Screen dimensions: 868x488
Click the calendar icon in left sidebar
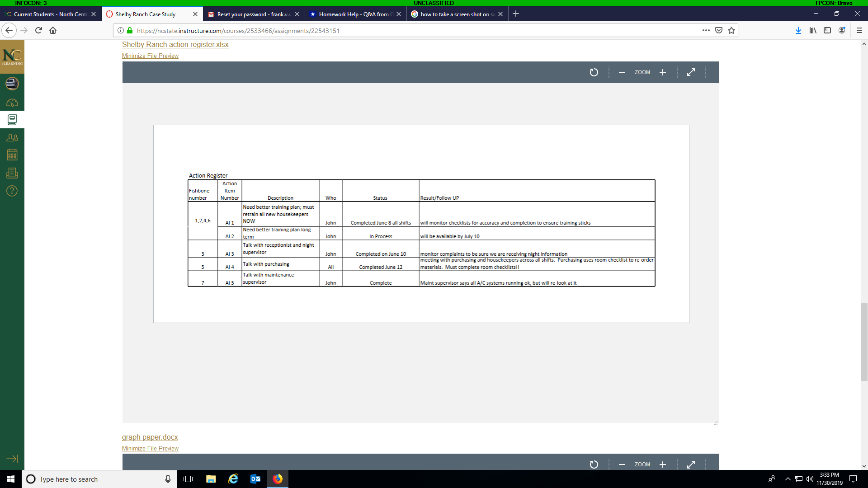[x=12, y=155]
